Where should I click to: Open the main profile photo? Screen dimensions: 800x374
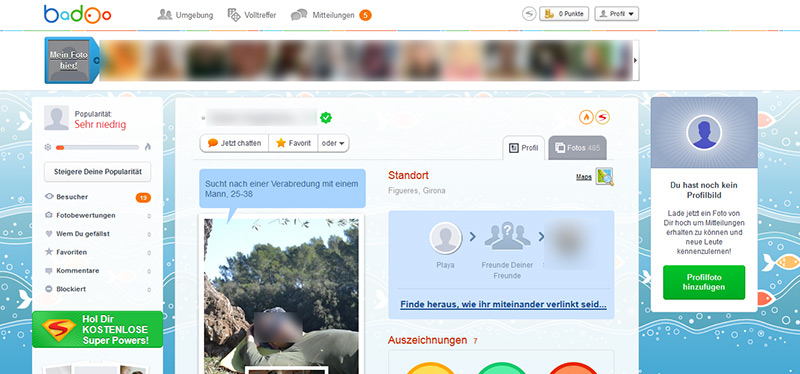[x=281, y=296]
